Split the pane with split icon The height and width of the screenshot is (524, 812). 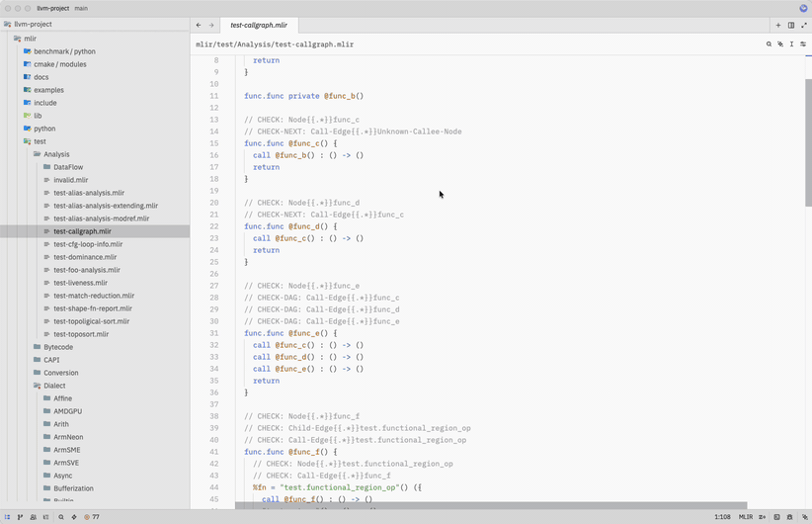[x=791, y=25]
